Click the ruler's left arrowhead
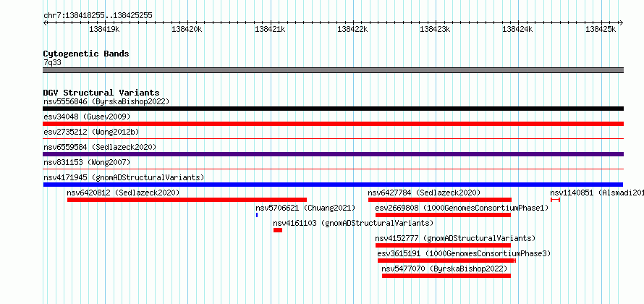The image size is (644, 304). [x=45, y=23]
